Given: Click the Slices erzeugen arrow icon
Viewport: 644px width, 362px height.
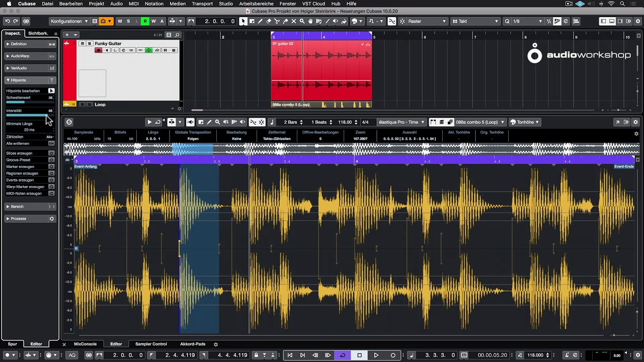Looking at the screenshot, I should click(x=51, y=153).
